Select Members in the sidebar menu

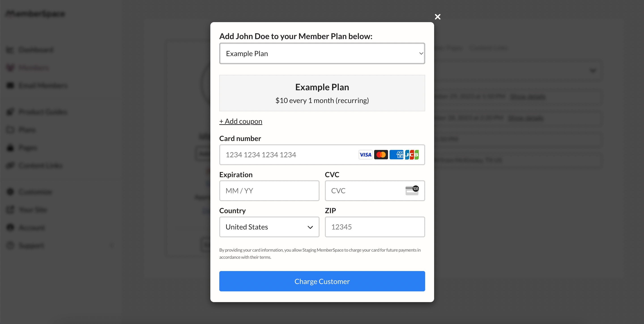(34, 67)
